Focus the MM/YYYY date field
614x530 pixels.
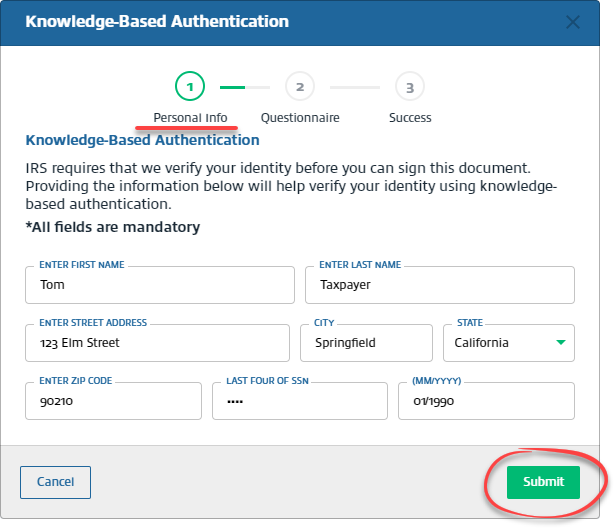(487, 401)
